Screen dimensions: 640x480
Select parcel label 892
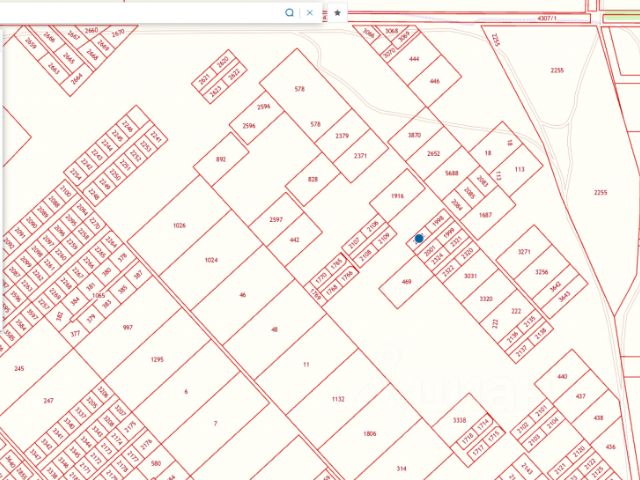coord(220,159)
